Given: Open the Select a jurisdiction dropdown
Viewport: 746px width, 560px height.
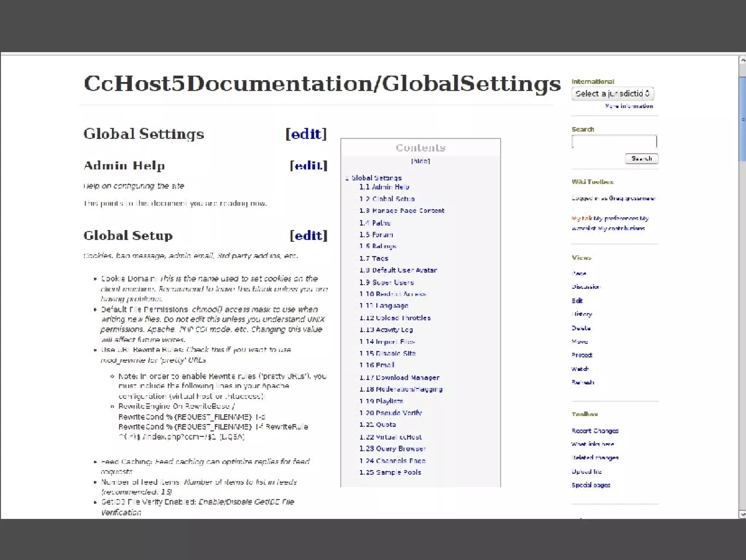Looking at the screenshot, I should (x=612, y=94).
